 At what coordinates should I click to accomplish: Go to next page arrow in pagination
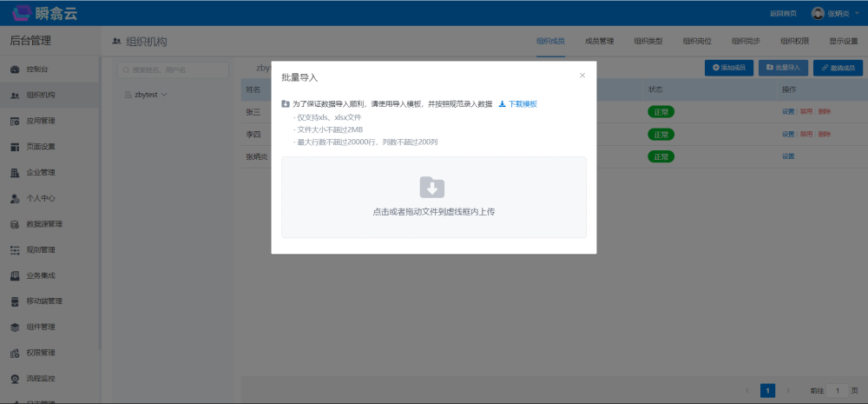(x=787, y=391)
